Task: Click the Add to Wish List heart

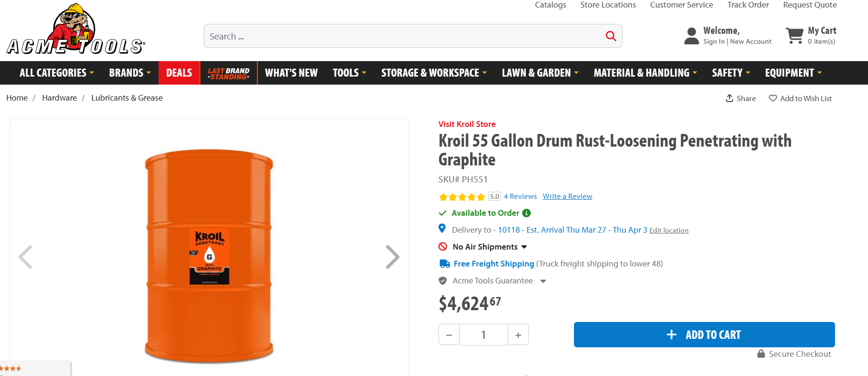Action: click(772, 98)
